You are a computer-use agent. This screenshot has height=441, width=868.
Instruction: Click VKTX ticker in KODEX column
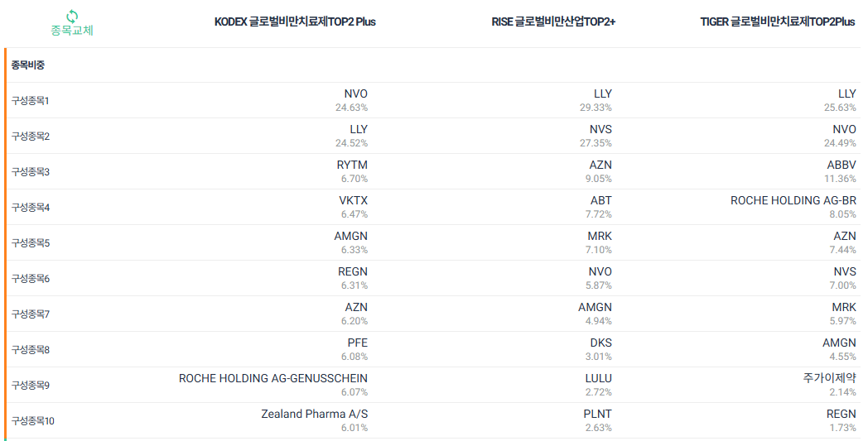pyautogui.click(x=353, y=200)
